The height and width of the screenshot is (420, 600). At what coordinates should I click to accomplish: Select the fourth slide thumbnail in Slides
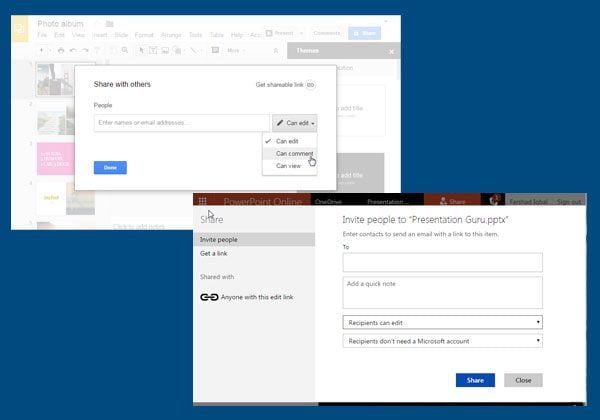[66, 198]
